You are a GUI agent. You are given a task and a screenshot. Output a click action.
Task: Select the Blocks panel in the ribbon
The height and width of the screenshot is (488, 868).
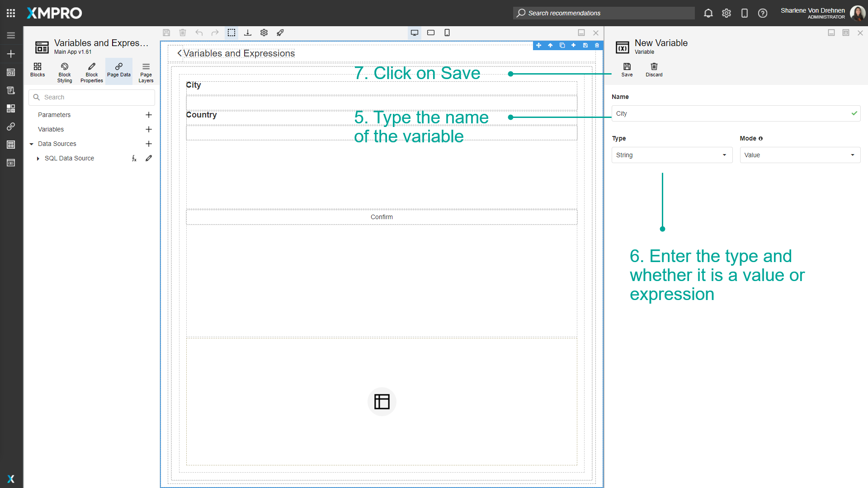coord(38,71)
